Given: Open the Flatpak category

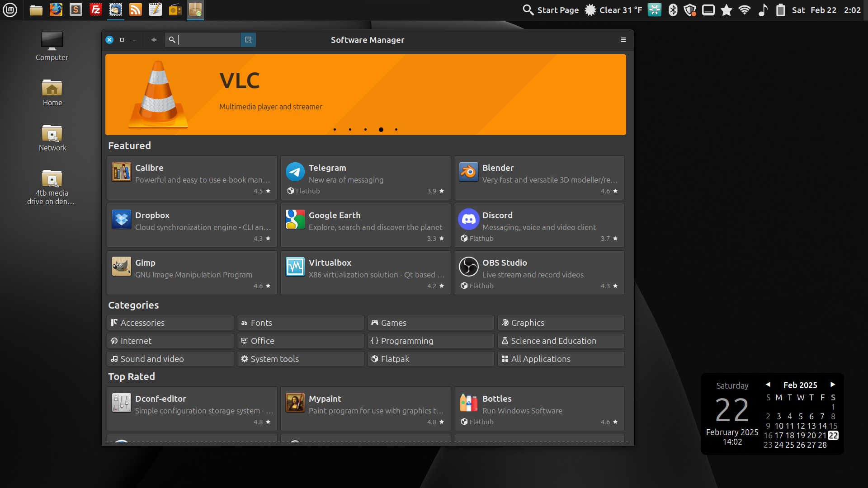Looking at the screenshot, I should click(430, 359).
